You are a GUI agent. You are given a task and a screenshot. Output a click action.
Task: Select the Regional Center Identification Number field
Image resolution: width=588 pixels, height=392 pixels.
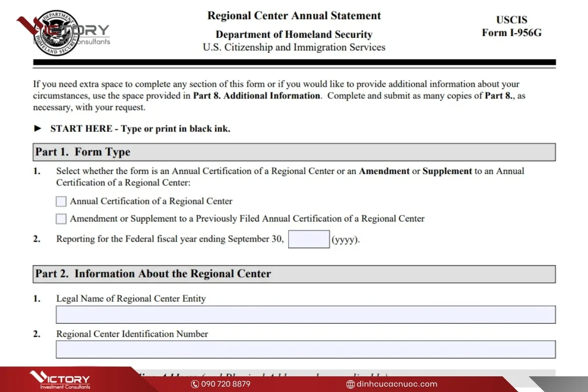[305, 349]
